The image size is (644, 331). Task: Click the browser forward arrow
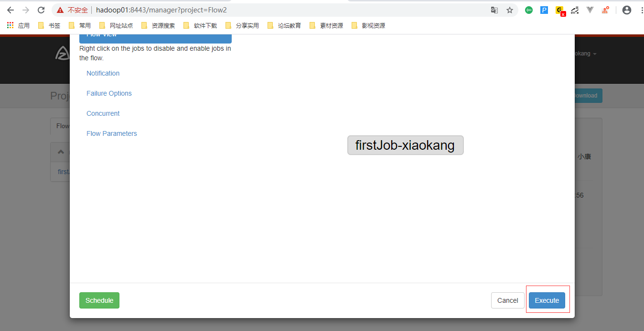(x=26, y=10)
